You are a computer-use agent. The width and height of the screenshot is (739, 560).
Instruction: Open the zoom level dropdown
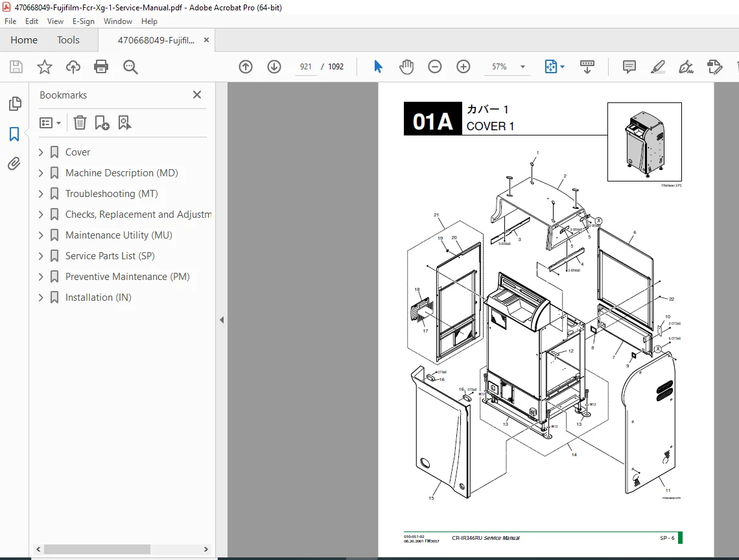(x=522, y=67)
